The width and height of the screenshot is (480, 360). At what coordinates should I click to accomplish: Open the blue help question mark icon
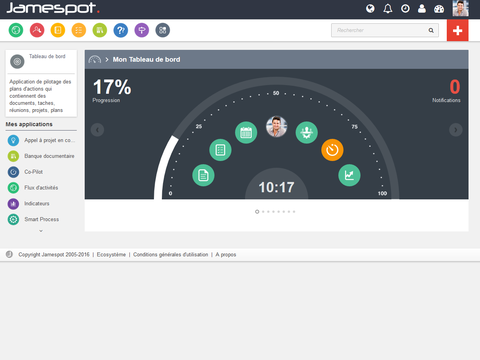point(121,30)
